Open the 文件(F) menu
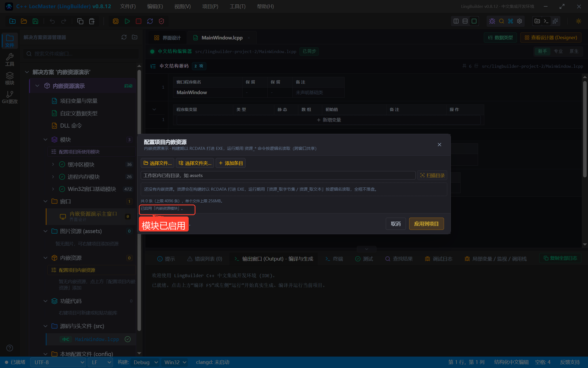Screen dimensions: 588x368 point(128,6)
